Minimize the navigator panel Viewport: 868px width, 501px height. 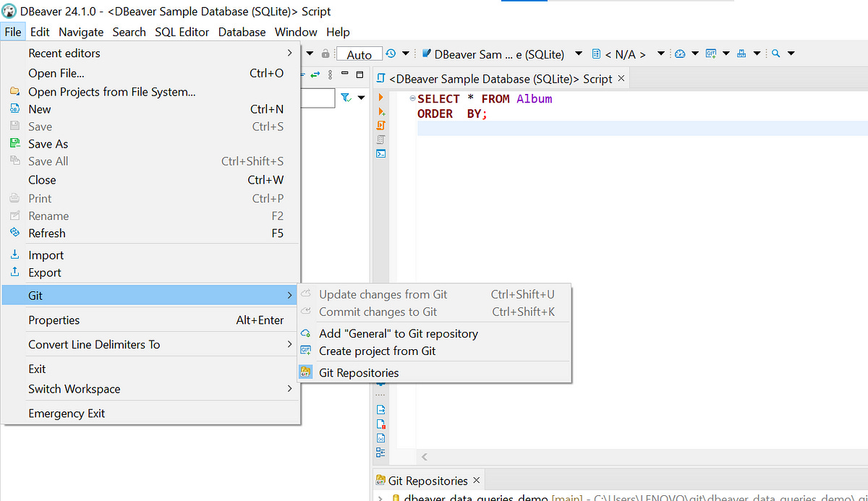point(345,74)
